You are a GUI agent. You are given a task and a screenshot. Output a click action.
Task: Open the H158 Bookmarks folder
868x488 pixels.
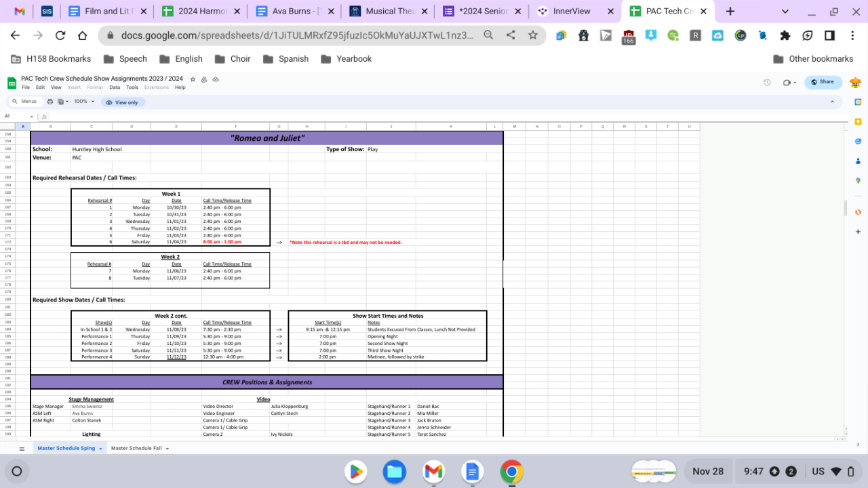click(51, 59)
